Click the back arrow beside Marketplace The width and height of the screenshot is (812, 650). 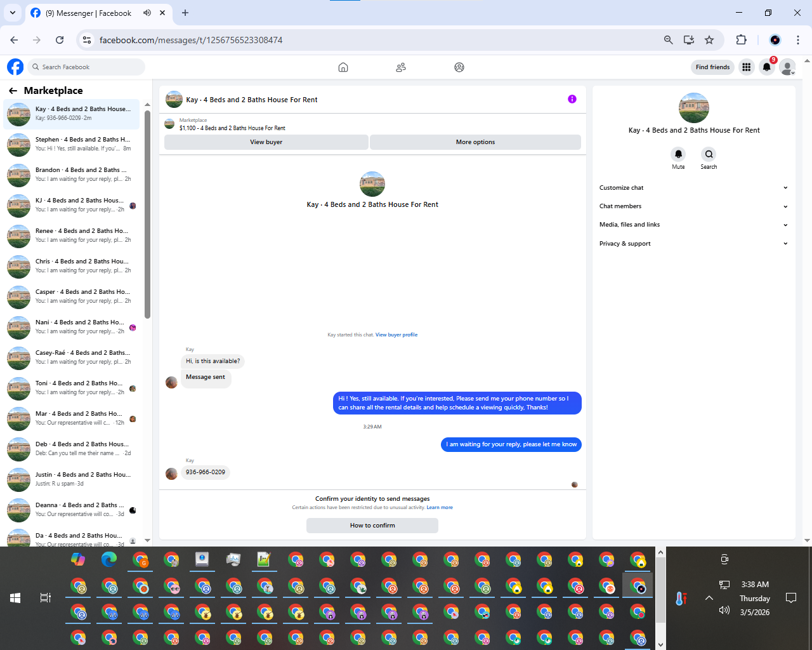tap(13, 91)
